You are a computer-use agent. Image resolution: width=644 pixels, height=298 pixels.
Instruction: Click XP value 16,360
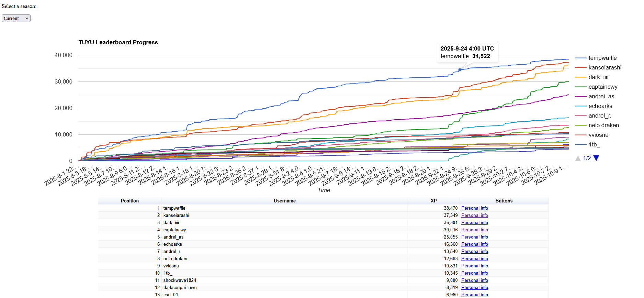point(451,244)
